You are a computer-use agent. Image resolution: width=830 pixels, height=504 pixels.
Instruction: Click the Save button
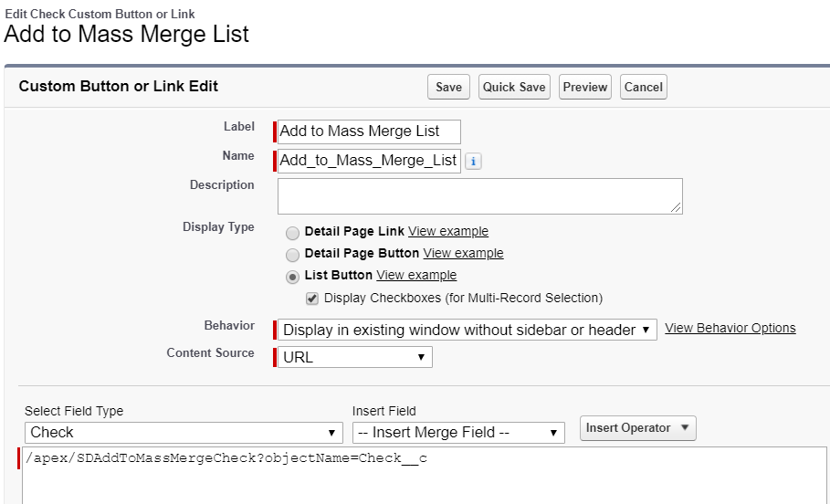click(449, 87)
